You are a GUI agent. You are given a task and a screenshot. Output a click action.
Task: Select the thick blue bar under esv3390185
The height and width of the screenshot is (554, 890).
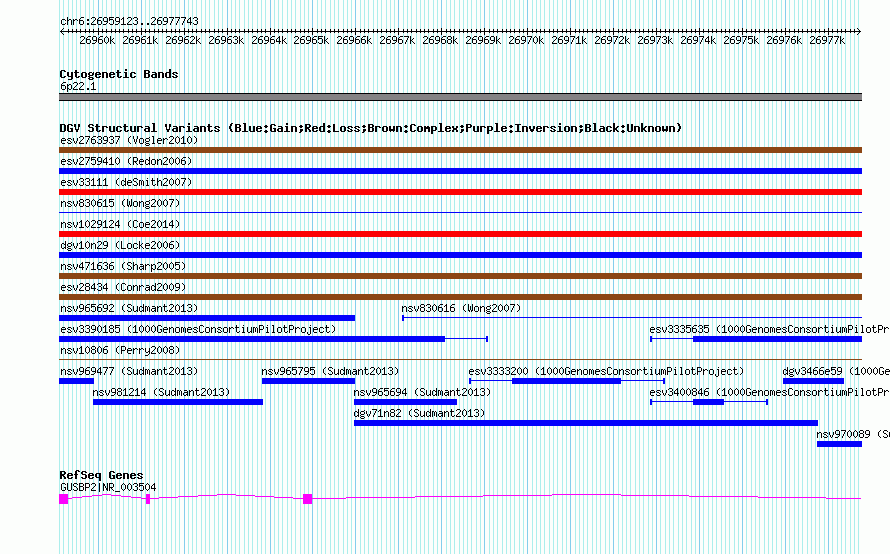252,339
